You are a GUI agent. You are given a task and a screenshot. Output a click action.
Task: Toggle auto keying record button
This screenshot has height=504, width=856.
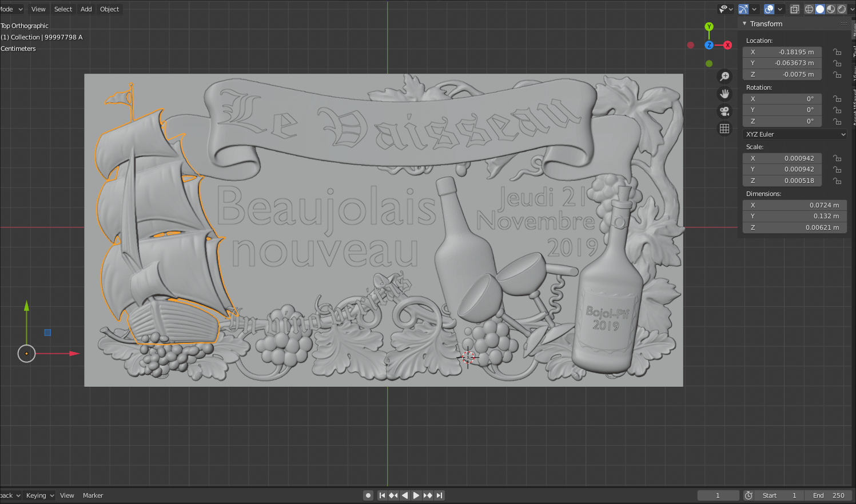[x=368, y=495]
